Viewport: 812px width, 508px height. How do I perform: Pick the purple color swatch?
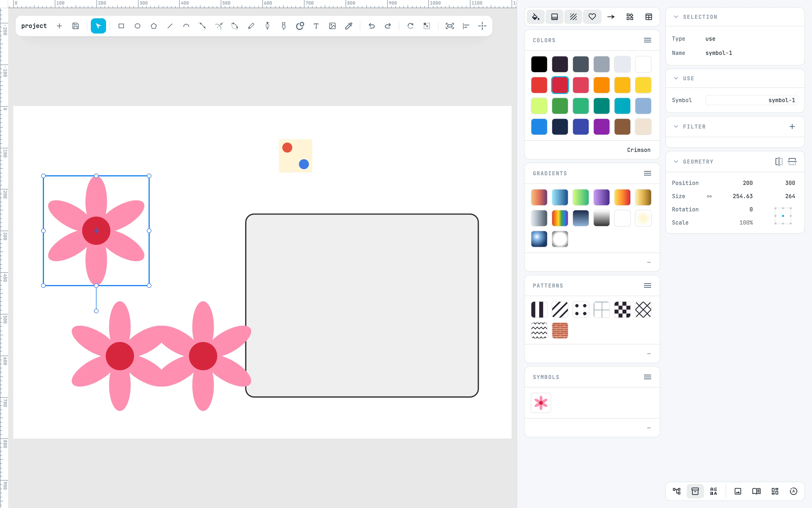click(602, 127)
